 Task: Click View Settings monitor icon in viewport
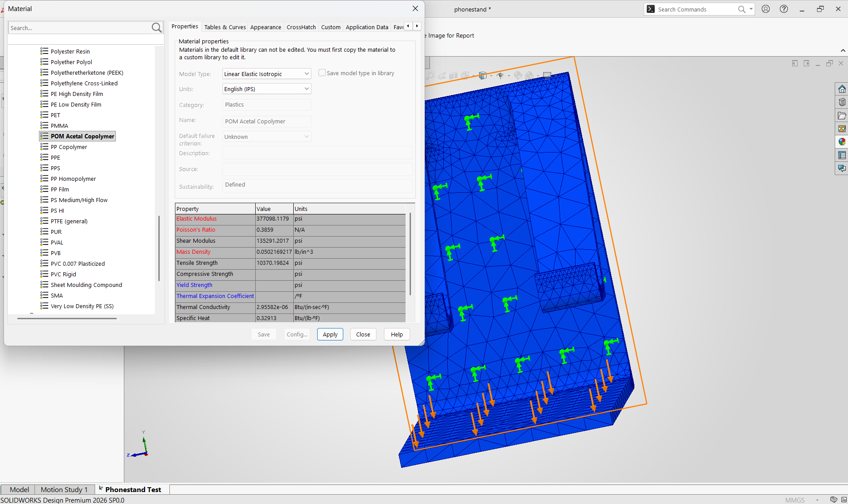[x=547, y=76]
